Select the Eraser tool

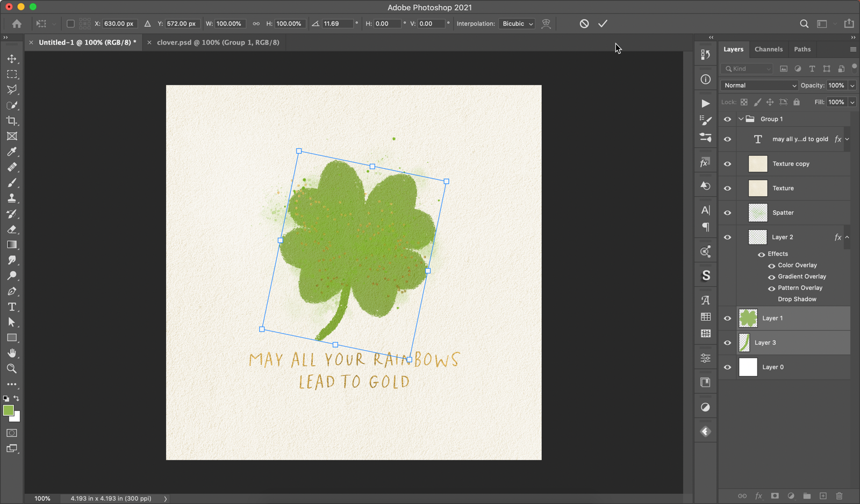[x=12, y=229]
